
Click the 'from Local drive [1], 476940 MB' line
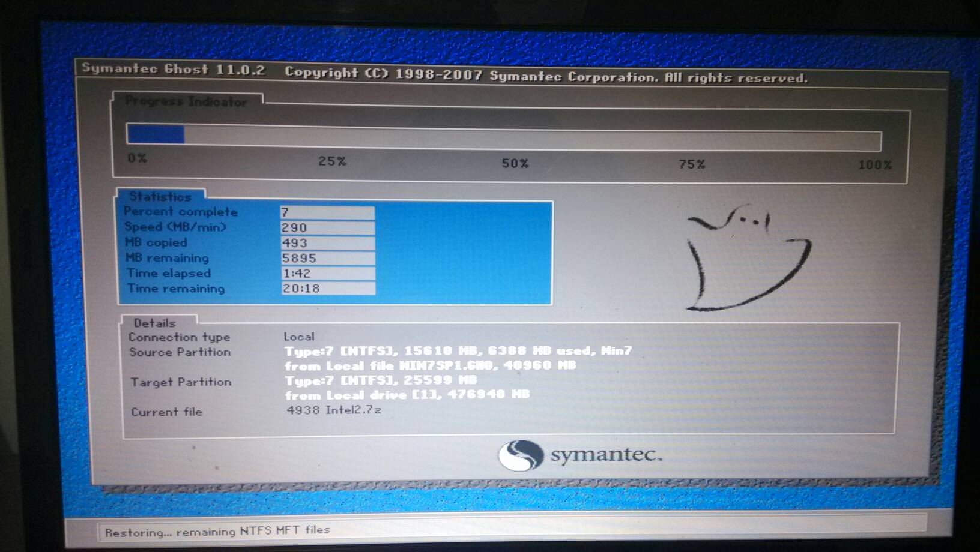pyautogui.click(x=408, y=394)
